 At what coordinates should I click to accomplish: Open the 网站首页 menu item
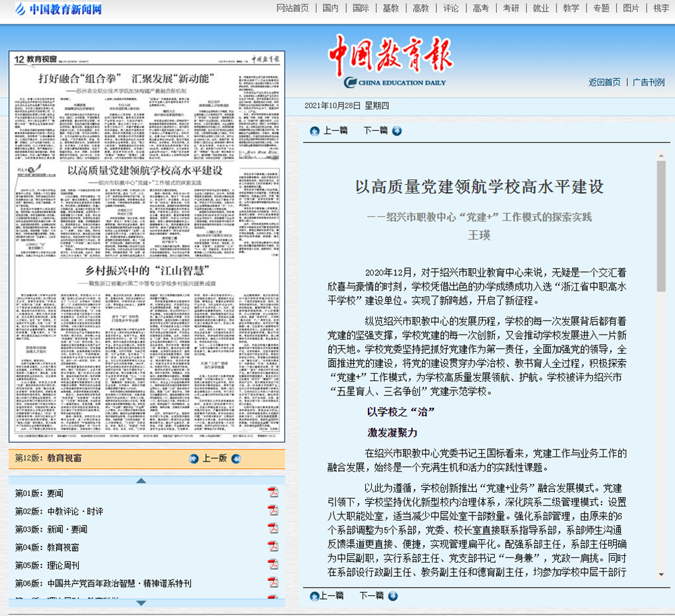point(292,8)
